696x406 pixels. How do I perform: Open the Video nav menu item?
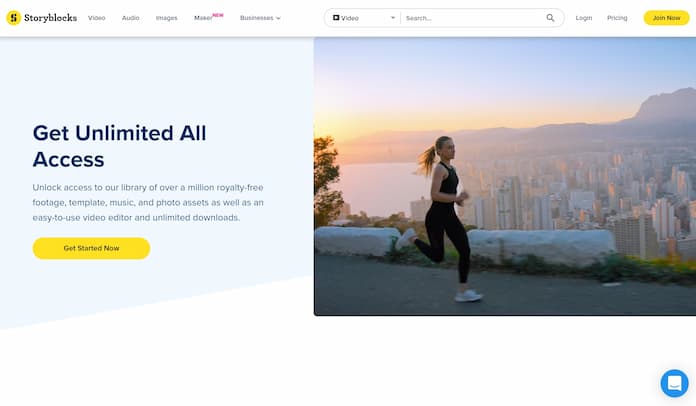coord(96,18)
